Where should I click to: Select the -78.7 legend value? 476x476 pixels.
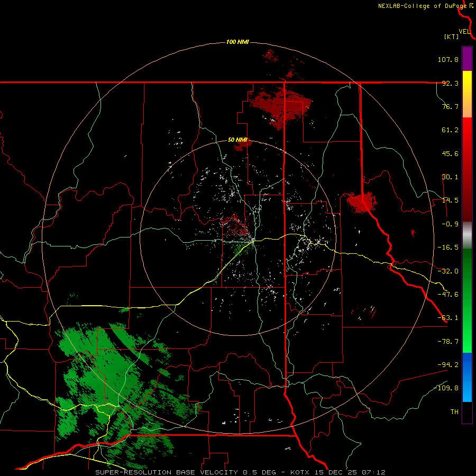[x=448, y=342]
